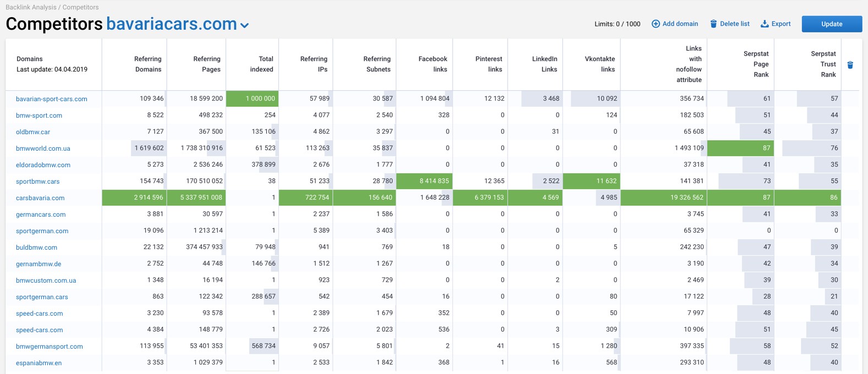868x374 pixels.
Task: Click the Last update: 04.04.2019 text
Action: pos(52,69)
